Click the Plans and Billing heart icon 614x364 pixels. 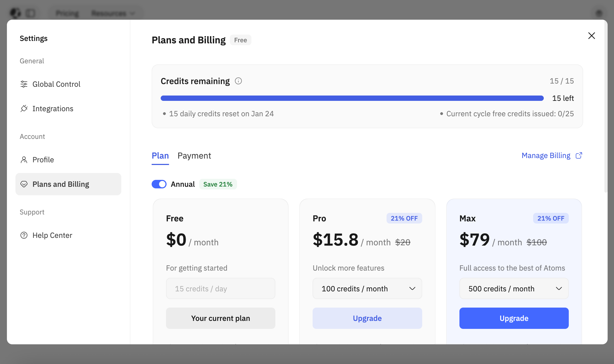pyautogui.click(x=24, y=184)
